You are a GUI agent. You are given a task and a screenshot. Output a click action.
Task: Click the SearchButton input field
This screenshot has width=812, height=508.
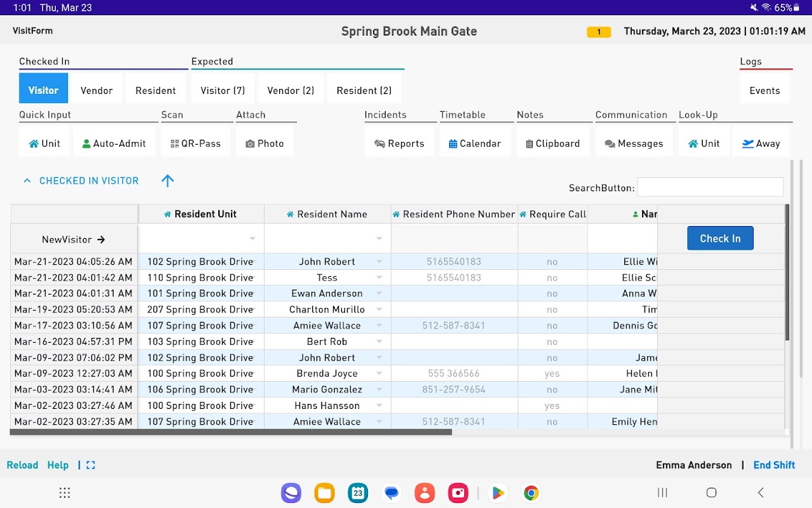[710, 187]
